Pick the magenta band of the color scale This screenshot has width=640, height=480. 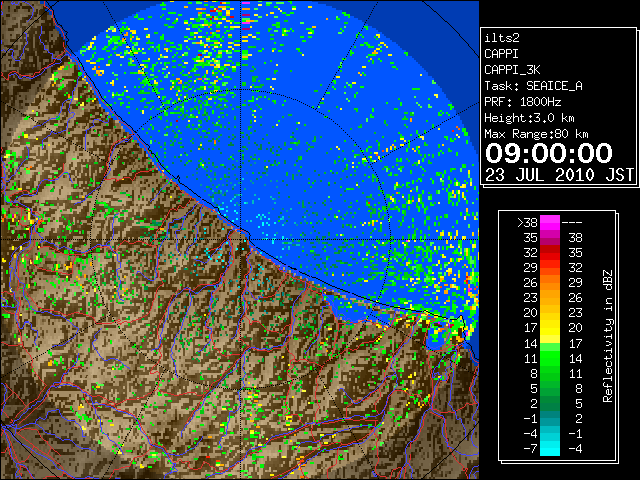point(550,223)
